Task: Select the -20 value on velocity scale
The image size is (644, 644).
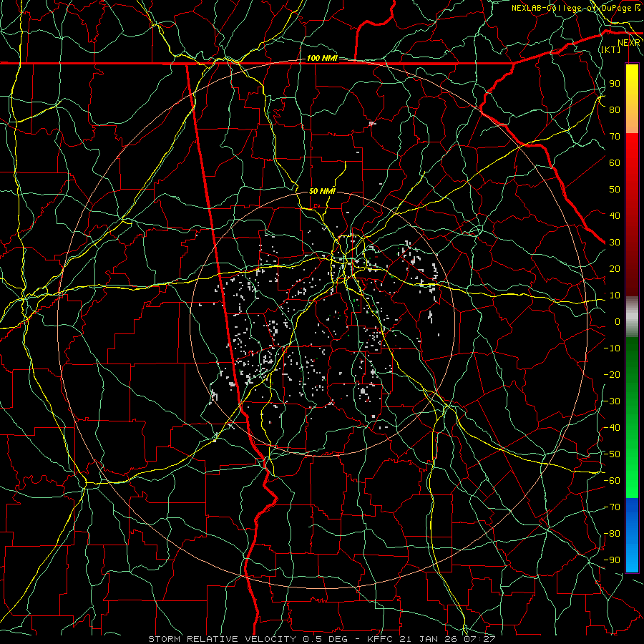Action: [612, 374]
